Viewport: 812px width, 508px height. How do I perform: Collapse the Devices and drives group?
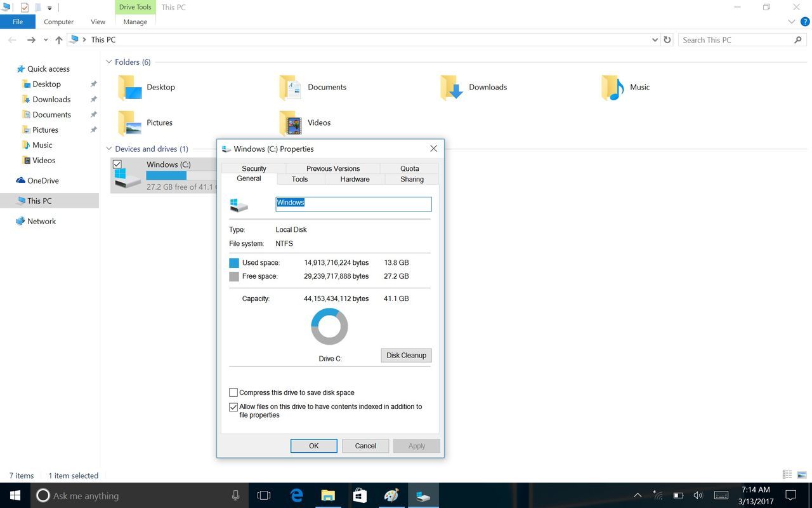(109, 149)
